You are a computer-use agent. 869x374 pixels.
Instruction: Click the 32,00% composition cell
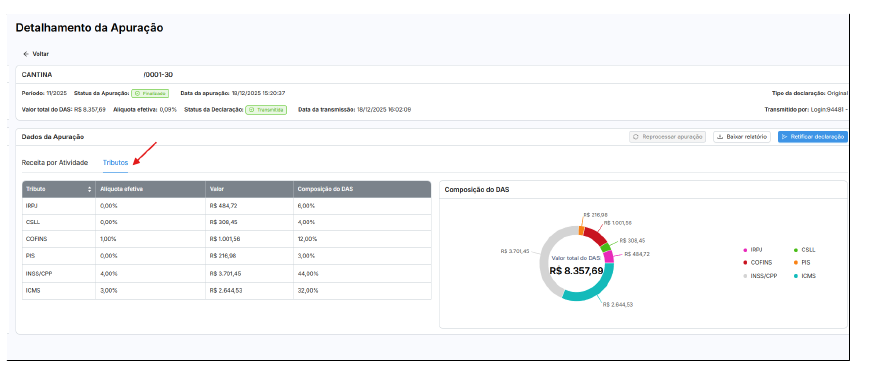[x=308, y=290]
